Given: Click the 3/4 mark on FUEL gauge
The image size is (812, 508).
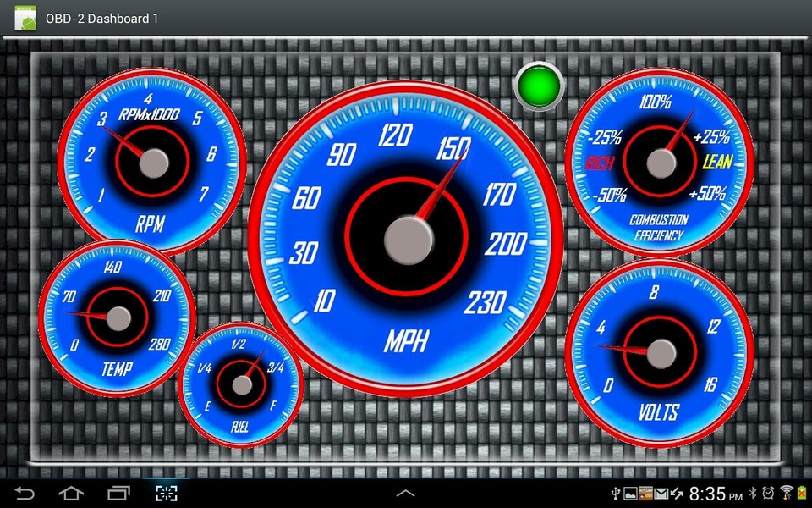Looking at the screenshot, I should tap(276, 368).
